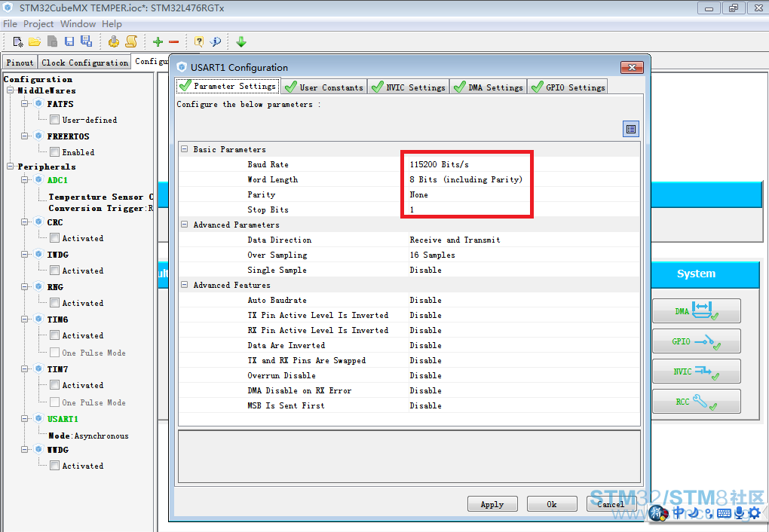
Task: Open the System RCC configuration button
Action: 696,402
